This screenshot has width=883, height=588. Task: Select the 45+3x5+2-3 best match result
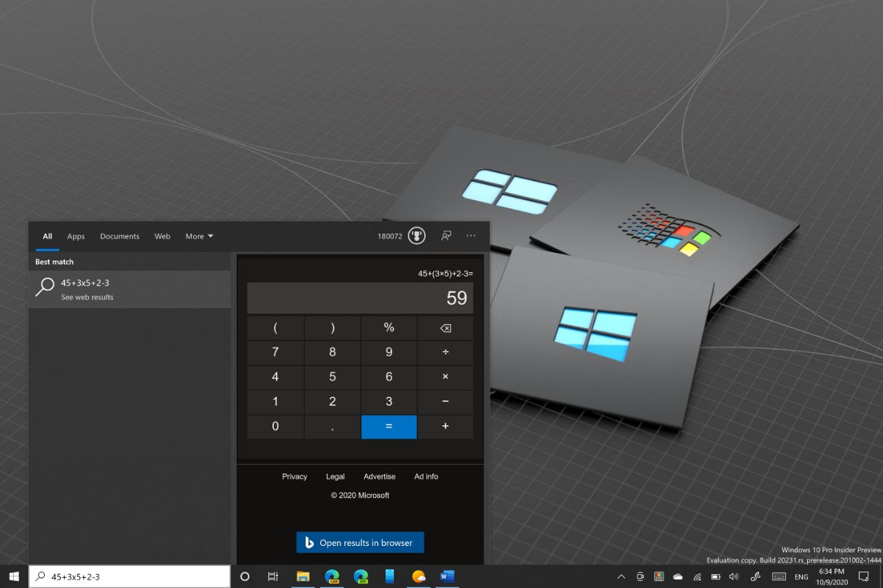[130, 290]
